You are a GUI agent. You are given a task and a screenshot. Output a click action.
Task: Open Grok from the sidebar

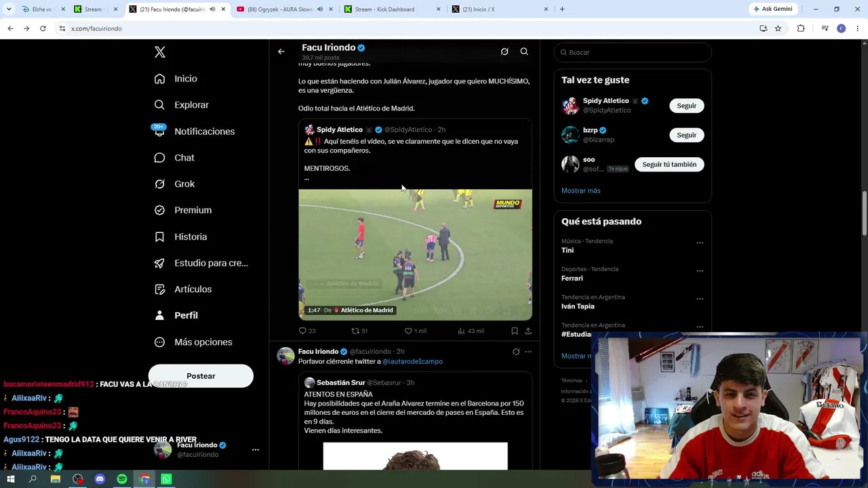coord(174,184)
